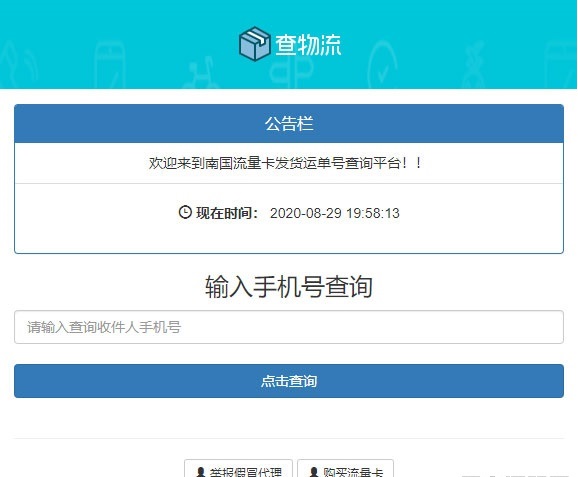Click the package box logo icon
The image size is (578, 477).
tap(254, 43)
